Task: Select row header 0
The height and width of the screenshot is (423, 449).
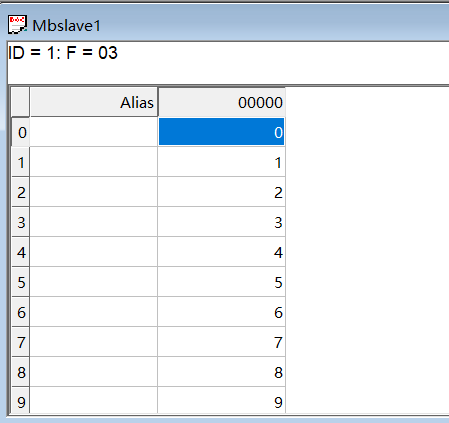Action: click(x=21, y=132)
